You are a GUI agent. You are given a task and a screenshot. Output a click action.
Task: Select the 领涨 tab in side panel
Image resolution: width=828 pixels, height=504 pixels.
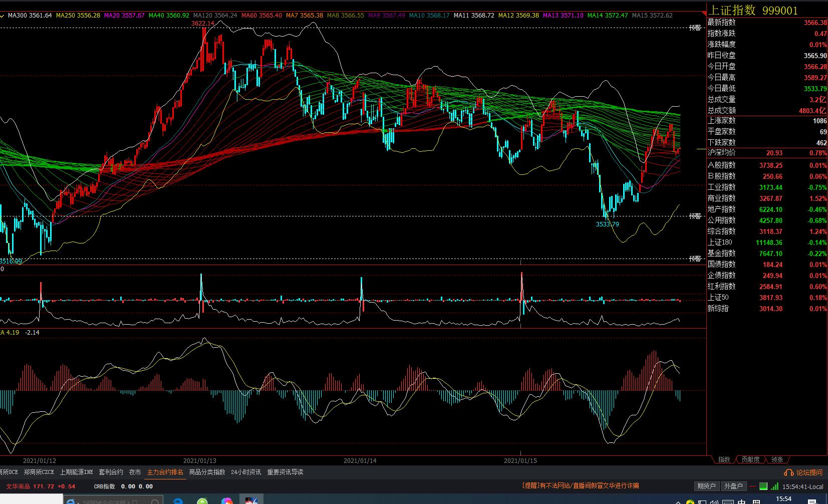pos(777,459)
